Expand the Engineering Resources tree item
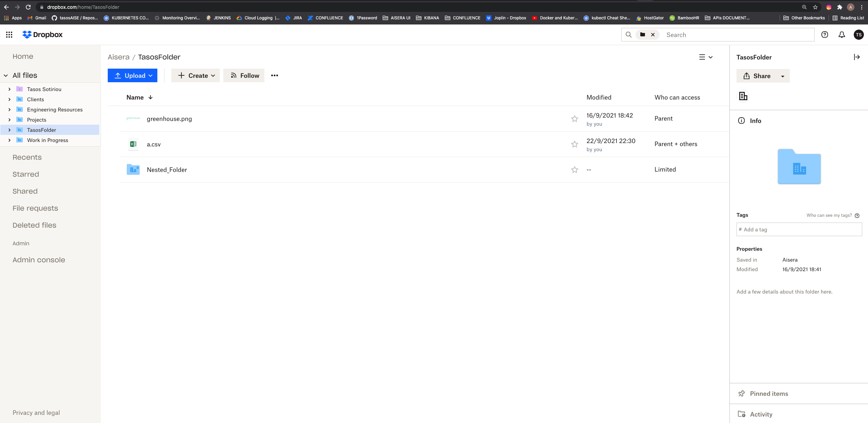 [9, 109]
